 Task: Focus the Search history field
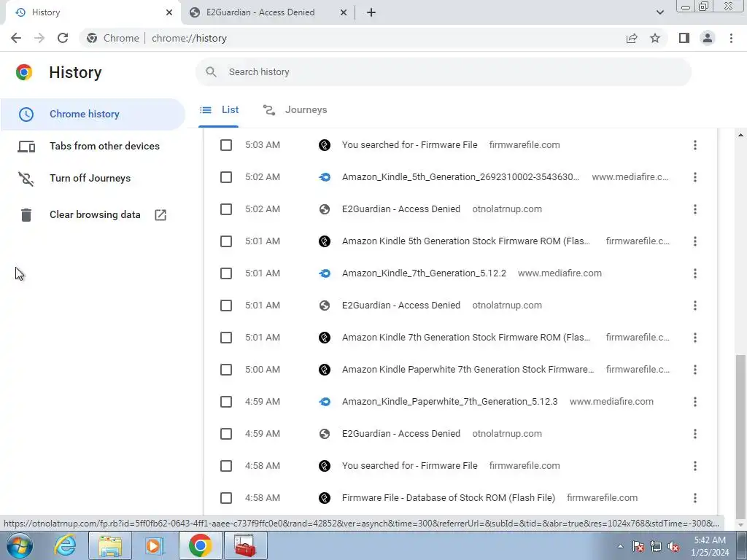444,72
